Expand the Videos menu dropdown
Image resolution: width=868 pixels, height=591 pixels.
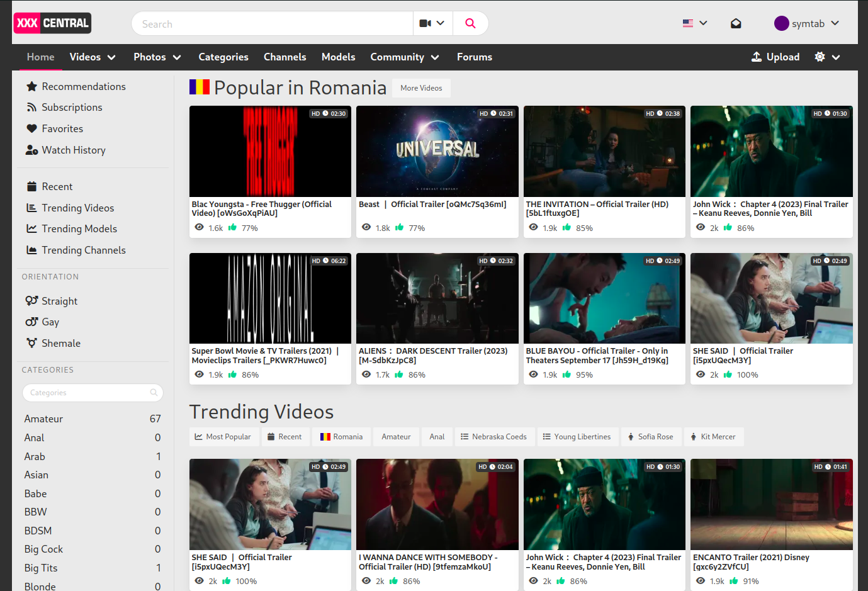tap(93, 57)
